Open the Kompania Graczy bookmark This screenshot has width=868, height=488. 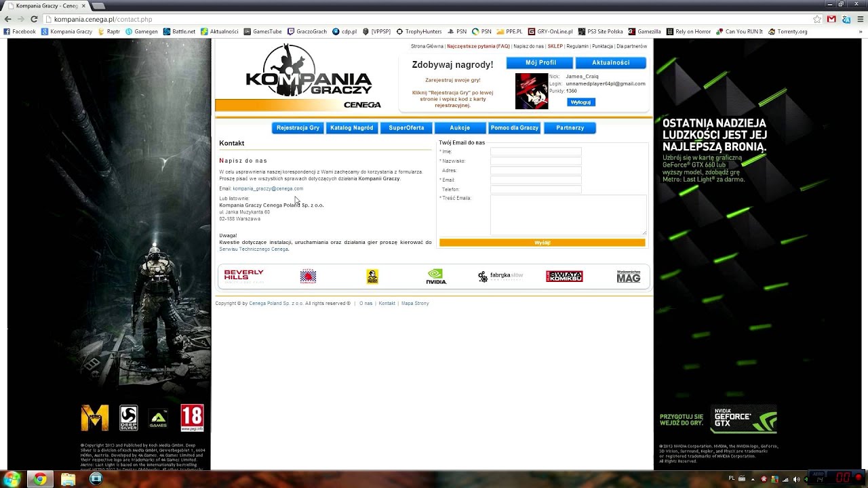click(x=66, y=32)
